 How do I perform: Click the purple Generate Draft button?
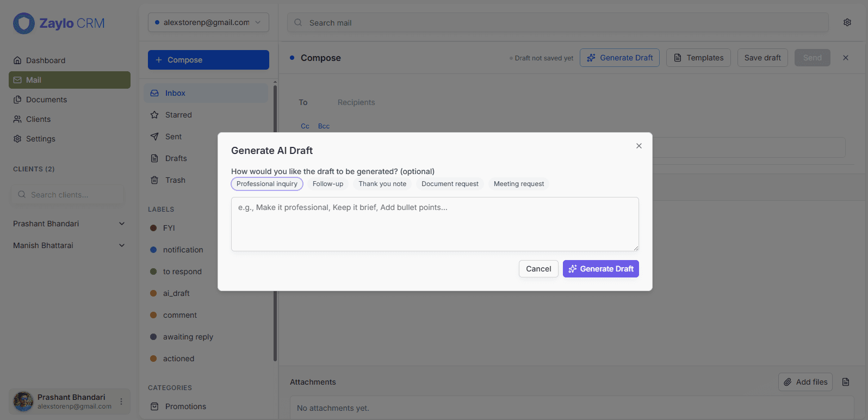pos(600,269)
